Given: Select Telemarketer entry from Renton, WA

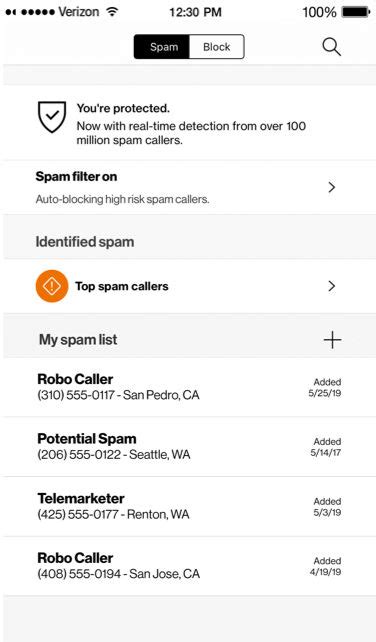Looking at the screenshot, I should (x=189, y=506).
